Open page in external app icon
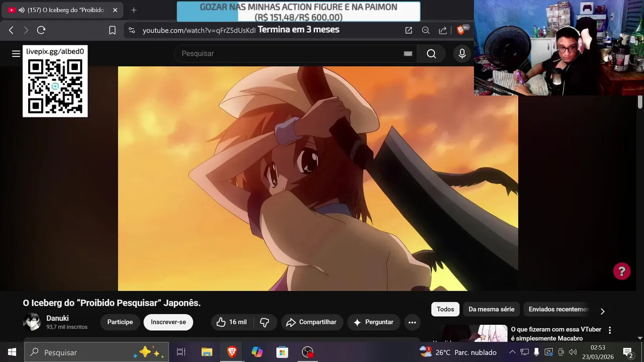644x362 pixels. coord(409,30)
